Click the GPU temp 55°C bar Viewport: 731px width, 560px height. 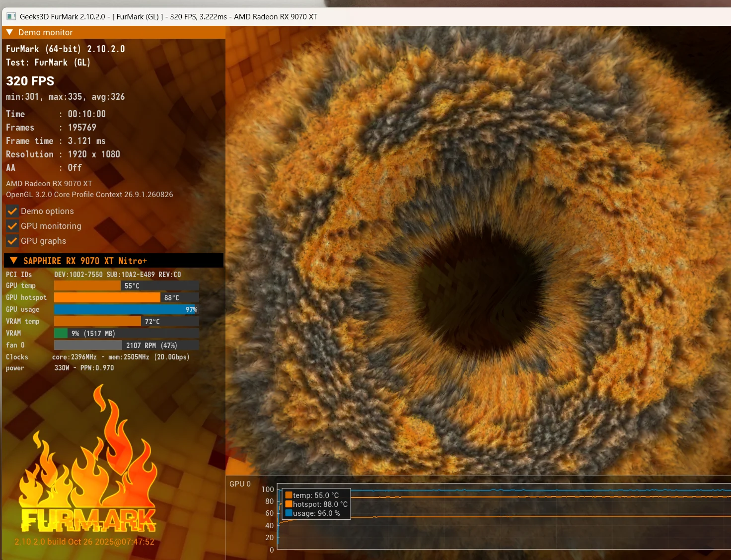(x=127, y=285)
